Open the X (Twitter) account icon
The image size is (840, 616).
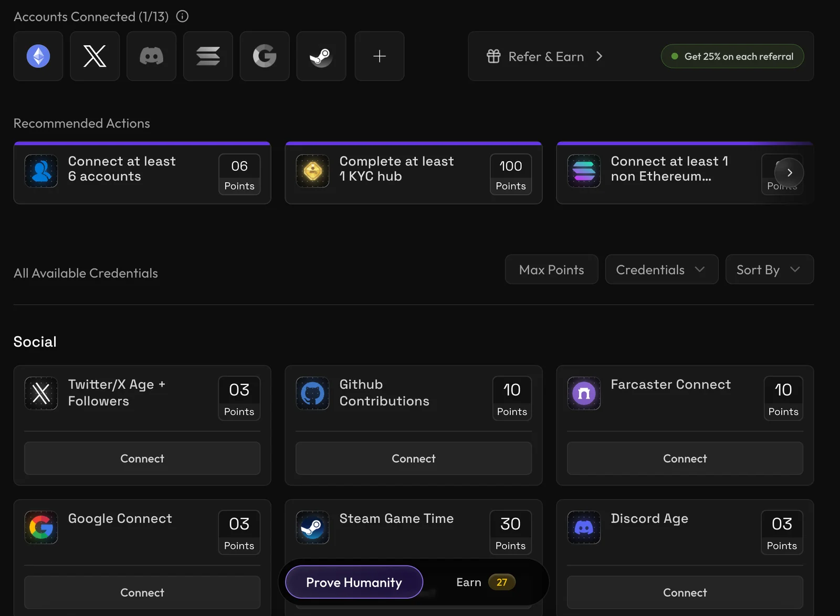[95, 56]
